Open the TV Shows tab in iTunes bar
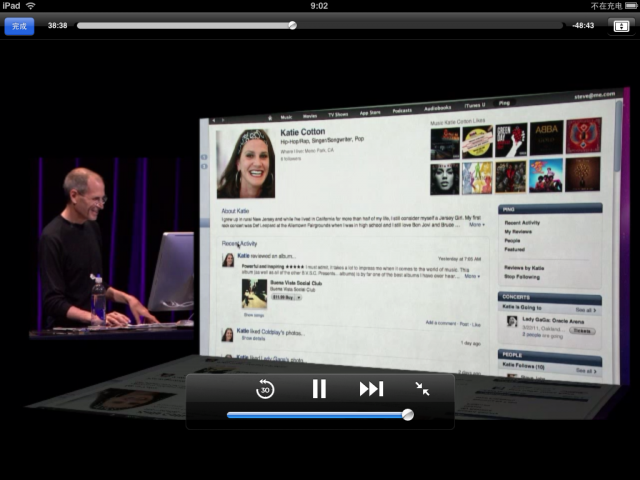The width and height of the screenshot is (640, 480). 338,114
